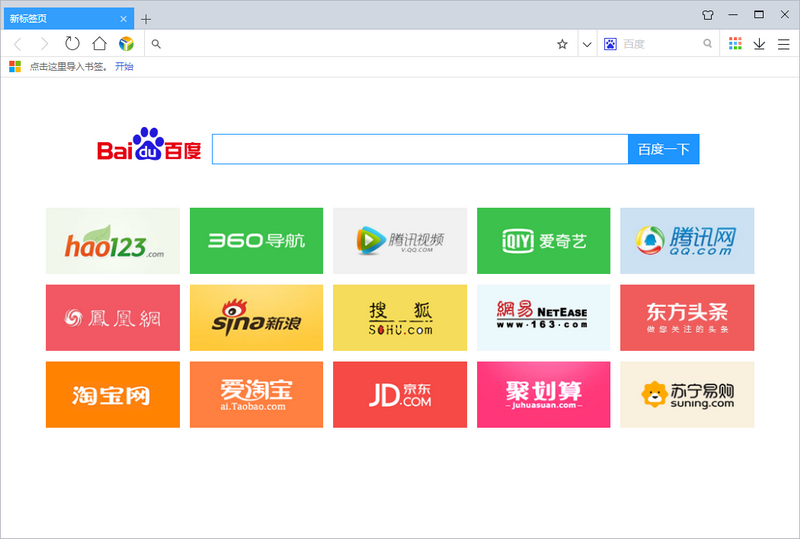Open the 鳳凰網 tile
Viewport: 800px width, 539px height.
(113, 317)
